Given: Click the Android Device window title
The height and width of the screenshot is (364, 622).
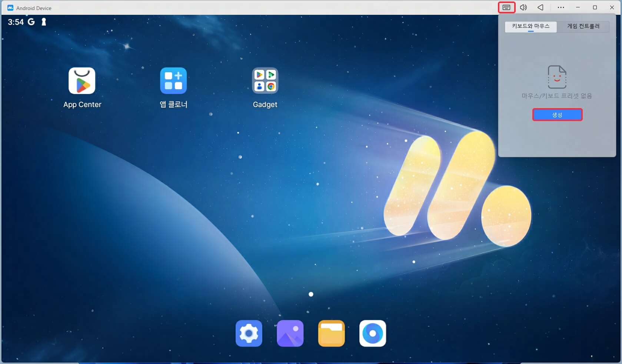Looking at the screenshot, I should click(x=34, y=8).
